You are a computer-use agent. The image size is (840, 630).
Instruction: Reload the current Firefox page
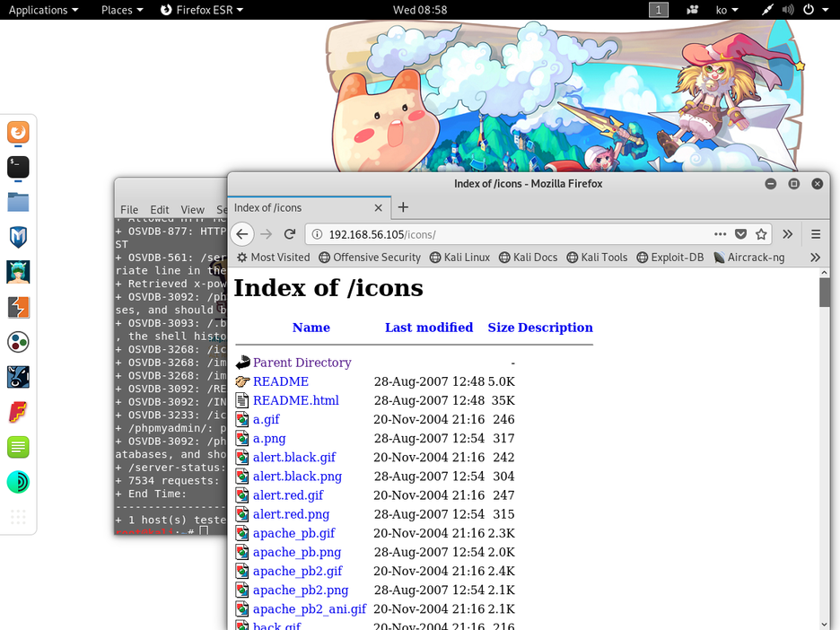click(290, 234)
